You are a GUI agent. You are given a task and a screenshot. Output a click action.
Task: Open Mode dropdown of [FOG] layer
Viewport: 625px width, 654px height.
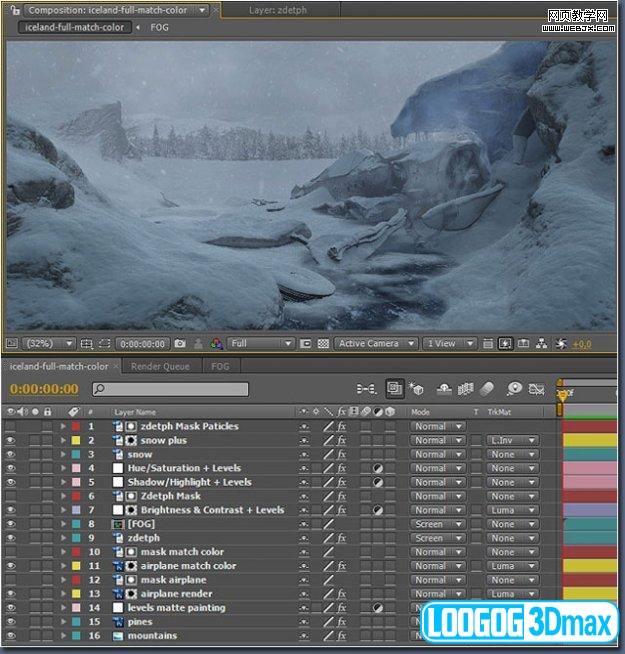(x=438, y=524)
